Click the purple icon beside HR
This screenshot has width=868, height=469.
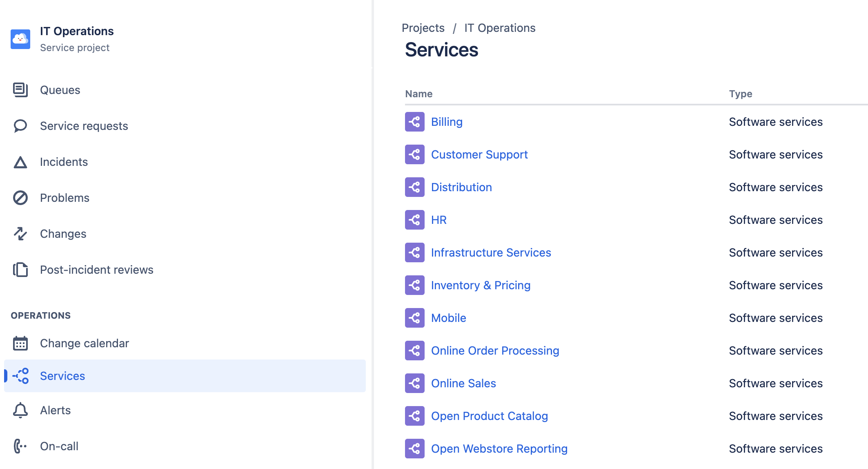click(415, 220)
